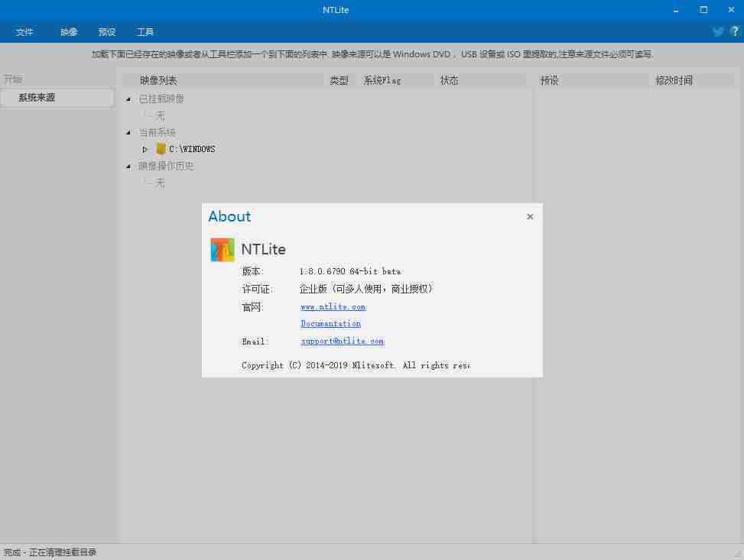The image size is (744, 560).
Task: Click the support@ntlite.com email link
Action: point(342,342)
